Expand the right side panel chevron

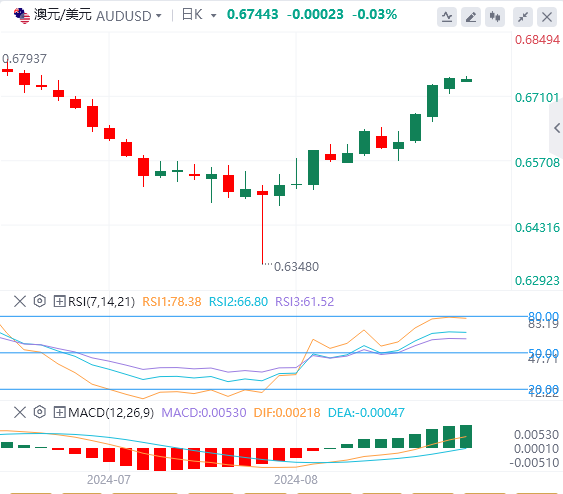tap(557, 128)
